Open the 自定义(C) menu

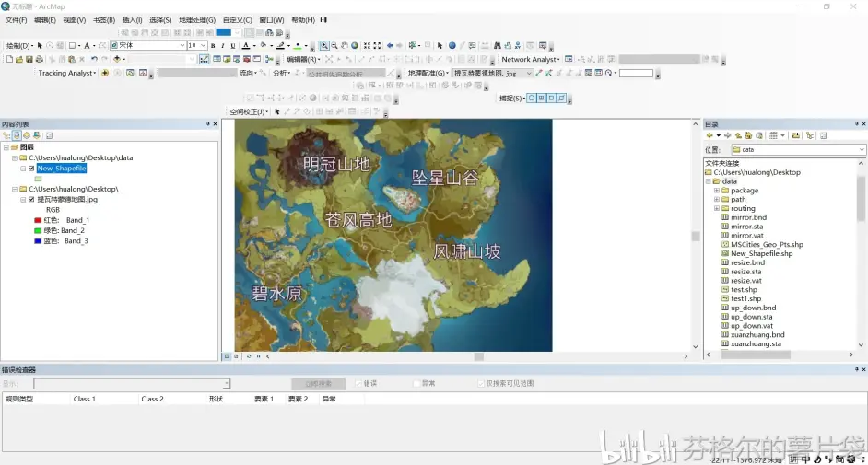tap(238, 20)
